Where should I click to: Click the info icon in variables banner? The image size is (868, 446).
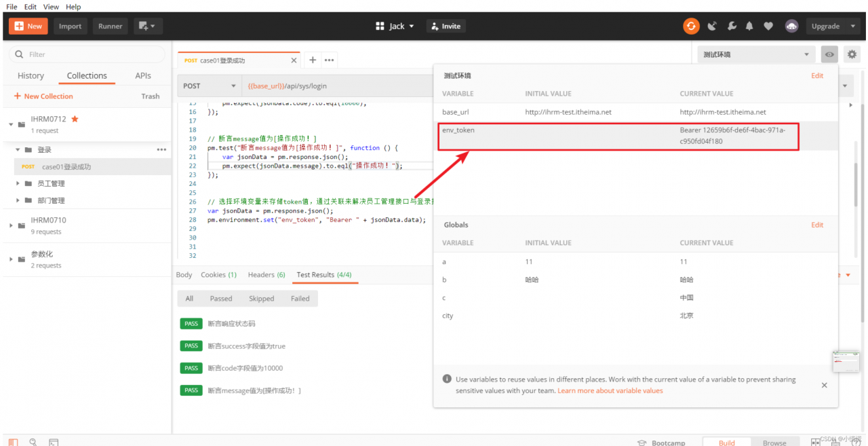(x=447, y=379)
